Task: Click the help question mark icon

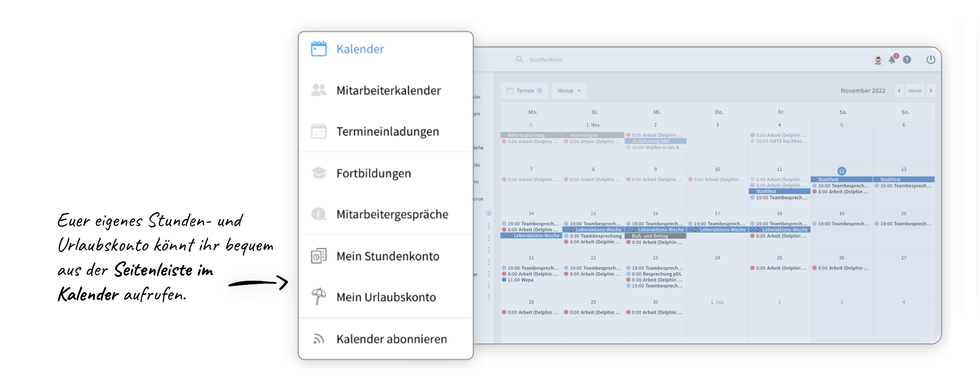Action: pos(907,60)
